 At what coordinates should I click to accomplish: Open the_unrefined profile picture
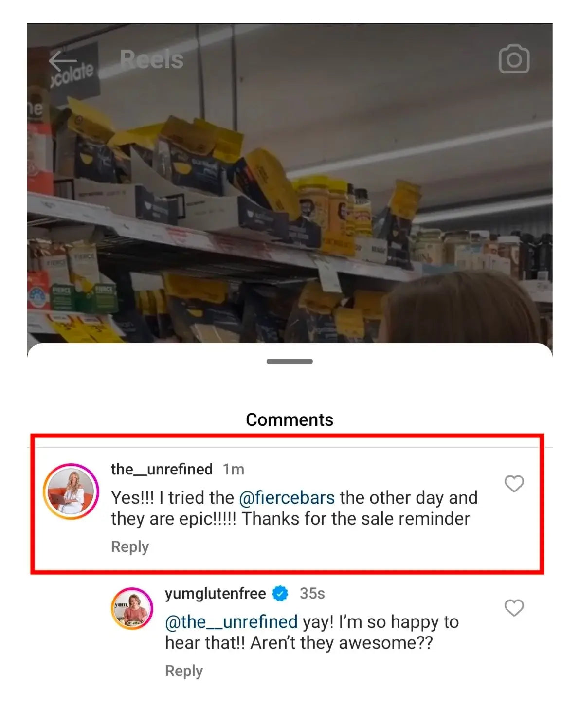click(71, 491)
